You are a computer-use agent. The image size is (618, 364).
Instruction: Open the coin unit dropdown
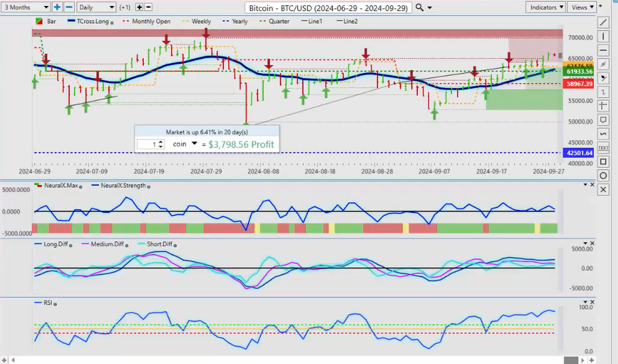pyautogui.click(x=194, y=144)
